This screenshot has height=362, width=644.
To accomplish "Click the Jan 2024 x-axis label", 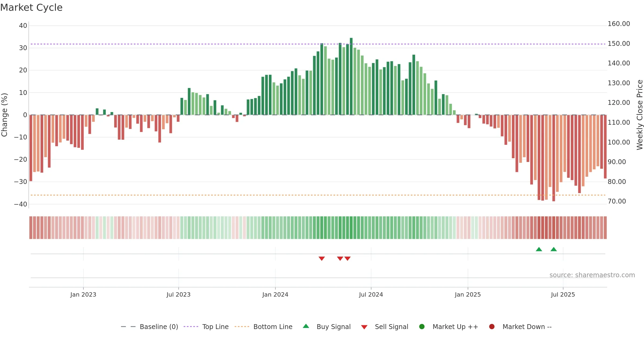I will coord(275,295).
